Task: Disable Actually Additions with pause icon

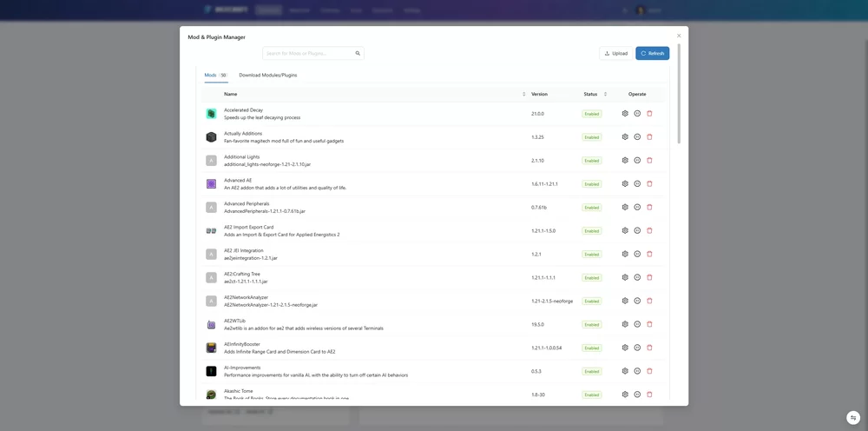Action: (637, 136)
